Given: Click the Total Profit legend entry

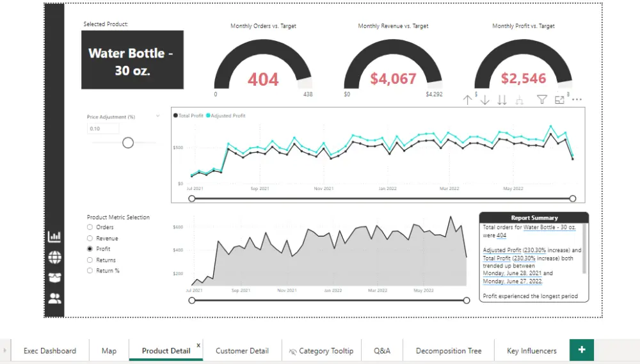Looking at the screenshot, I should click(x=188, y=116).
